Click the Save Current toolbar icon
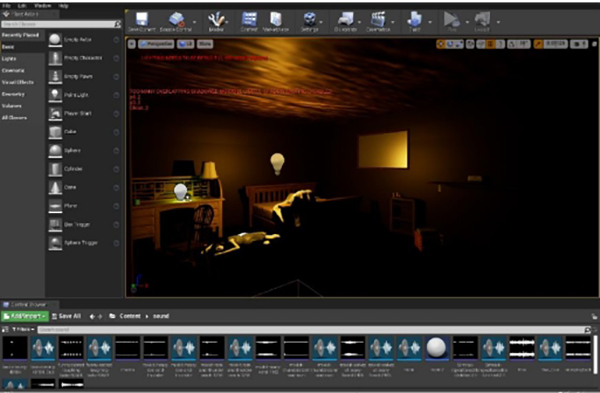 coord(142,19)
